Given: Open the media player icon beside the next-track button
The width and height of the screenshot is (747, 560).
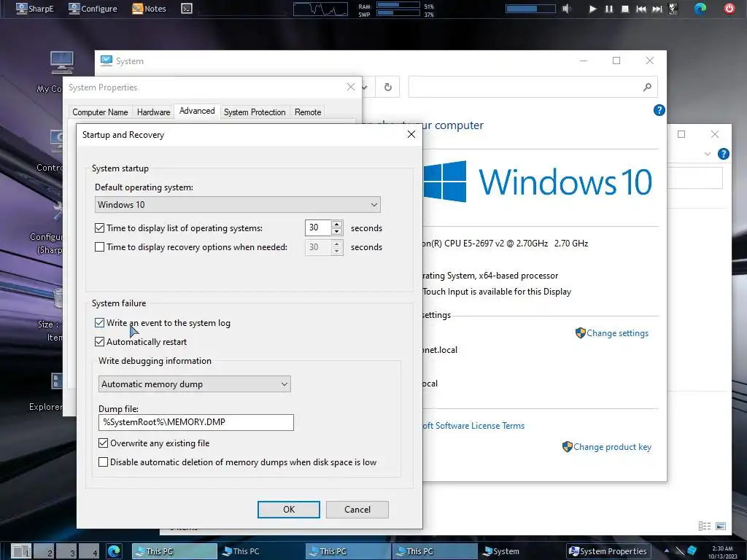Looking at the screenshot, I should pyautogui.click(x=673, y=9).
